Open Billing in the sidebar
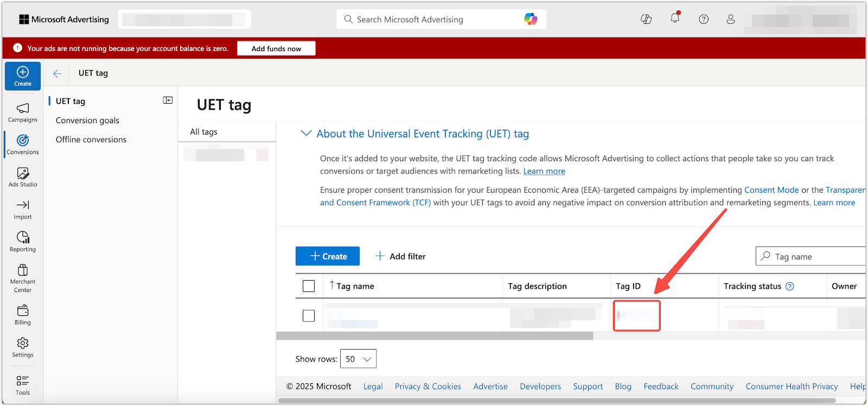The width and height of the screenshot is (868, 406). pyautogui.click(x=23, y=315)
